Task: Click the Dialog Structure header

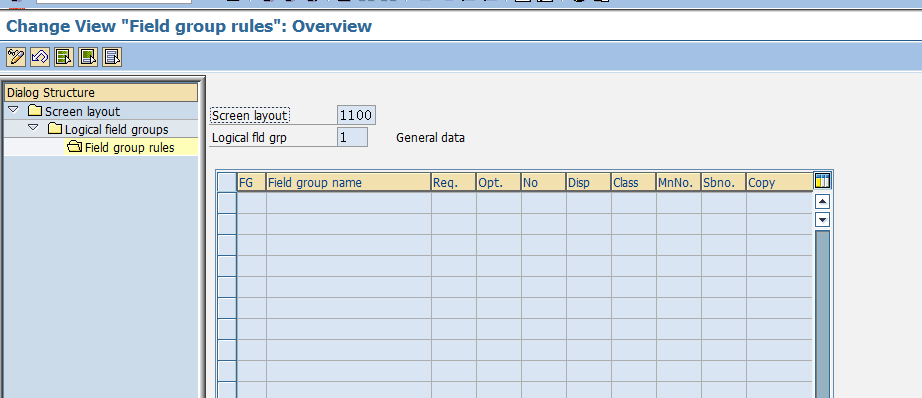Action: (101, 93)
